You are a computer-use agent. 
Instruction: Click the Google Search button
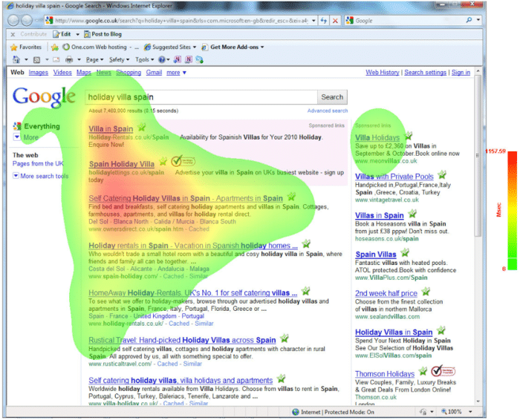coord(332,97)
